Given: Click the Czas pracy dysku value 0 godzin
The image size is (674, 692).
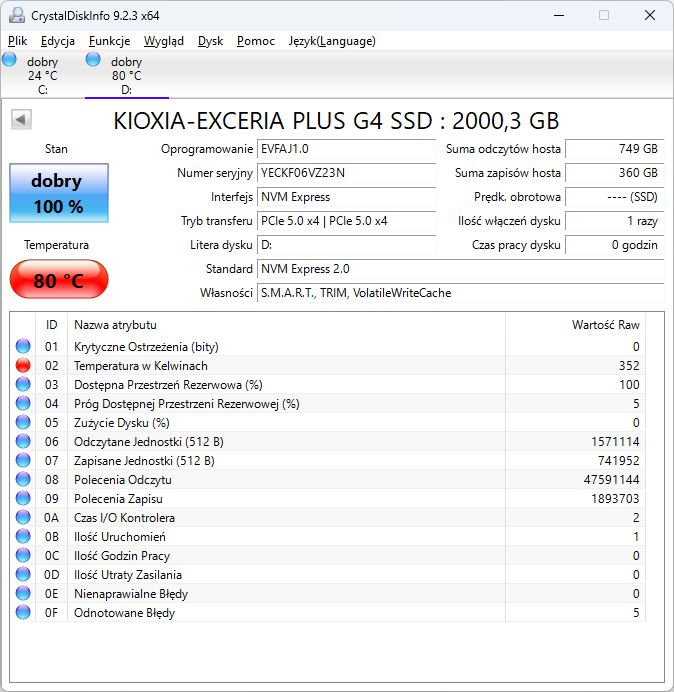Looking at the screenshot, I should (614, 244).
